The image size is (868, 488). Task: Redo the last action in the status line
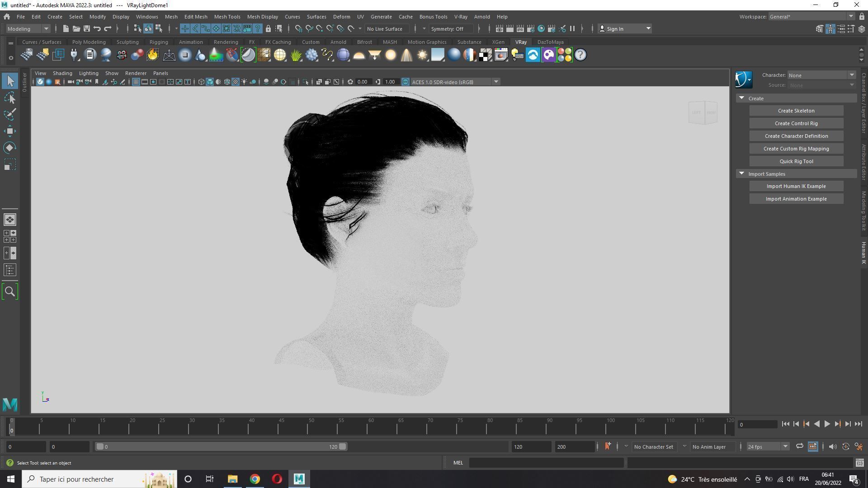coord(108,28)
